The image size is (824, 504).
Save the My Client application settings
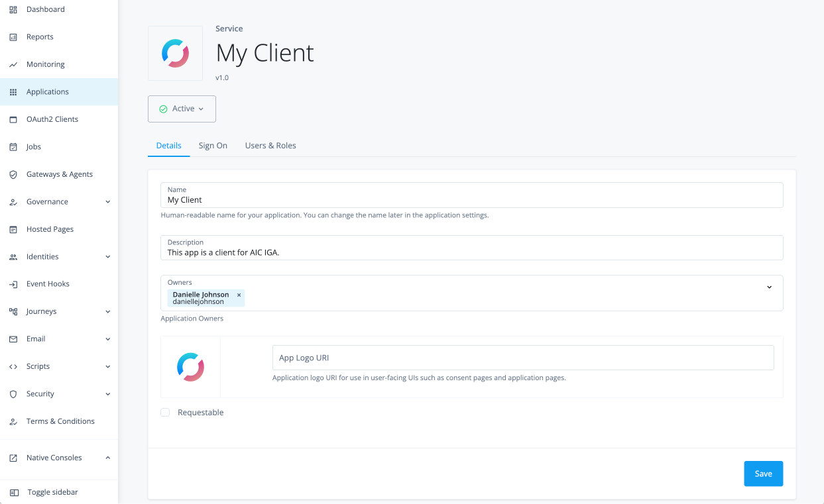coord(763,474)
